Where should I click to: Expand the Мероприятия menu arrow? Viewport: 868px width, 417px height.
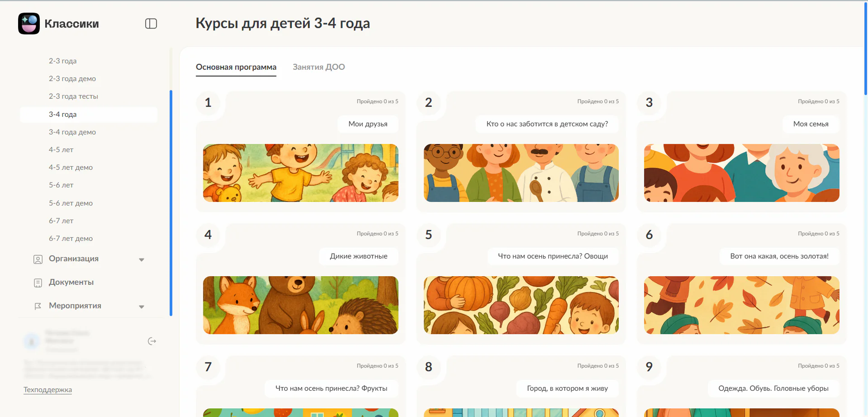(142, 307)
